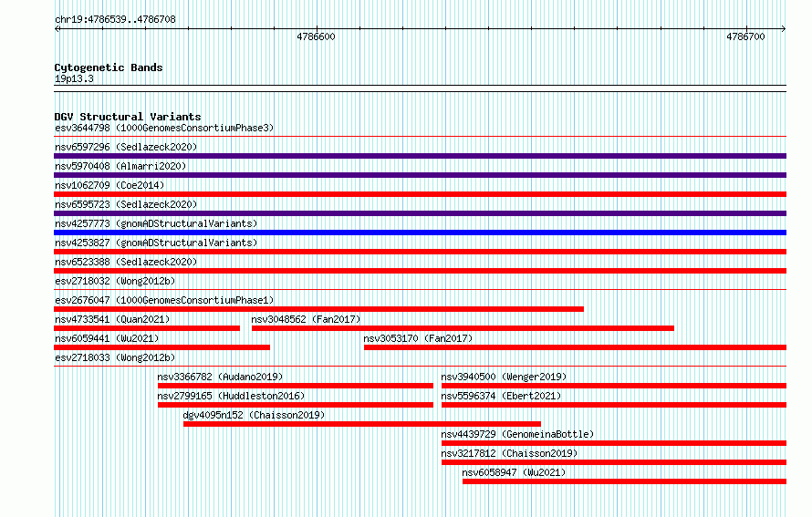812x517 pixels.
Task: Click the red bar under dgv4095n152 (Chaisson2019)
Action: tap(362, 424)
